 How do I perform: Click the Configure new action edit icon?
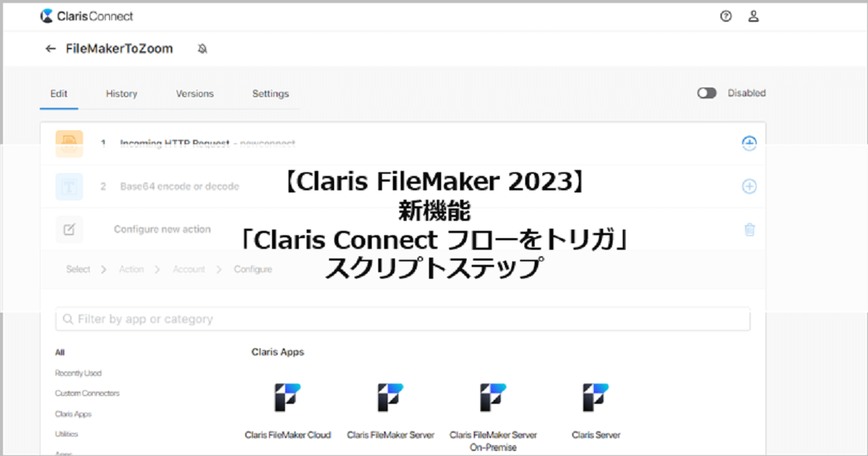point(69,229)
